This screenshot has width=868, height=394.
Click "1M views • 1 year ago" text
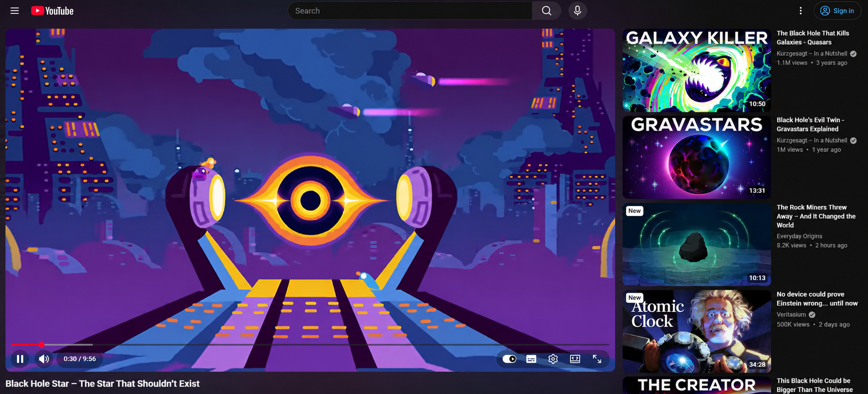coord(809,150)
